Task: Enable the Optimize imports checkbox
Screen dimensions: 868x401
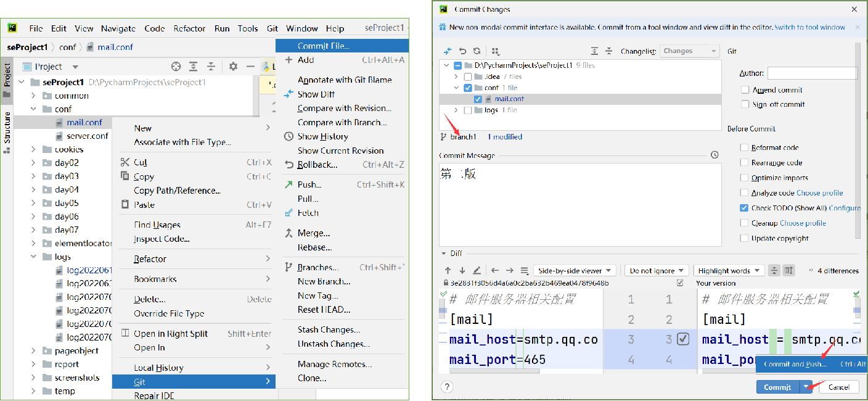Action: [744, 178]
